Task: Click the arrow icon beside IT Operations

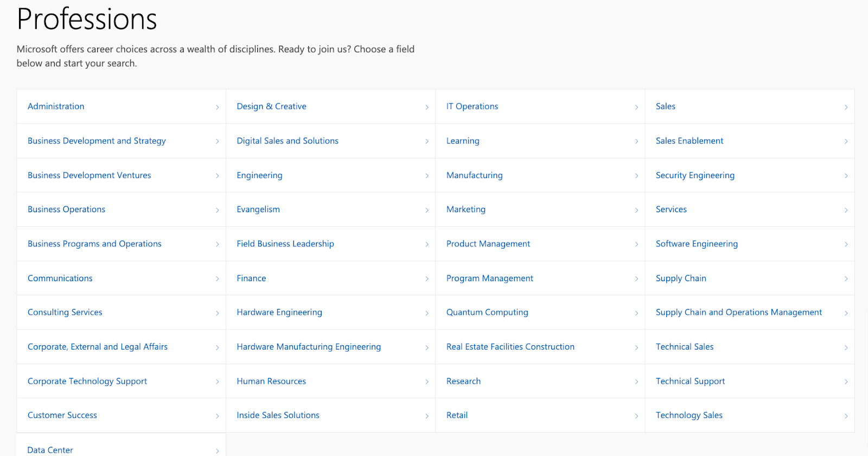Action: [x=636, y=107]
